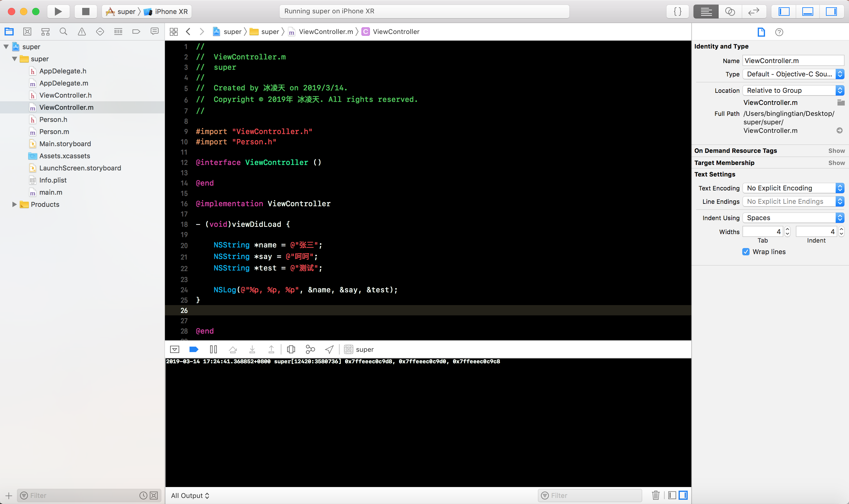Expand the Products folder
Viewport: 849px width, 504px height.
point(14,204)
